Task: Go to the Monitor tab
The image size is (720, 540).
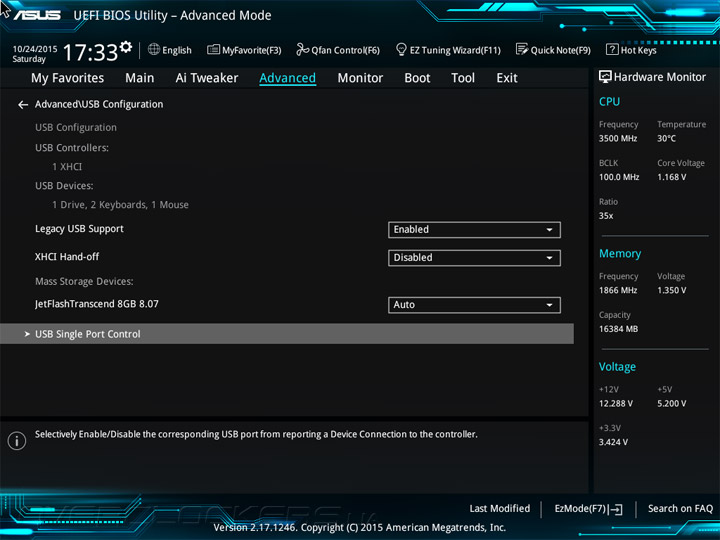Action: tap(360, 78)
